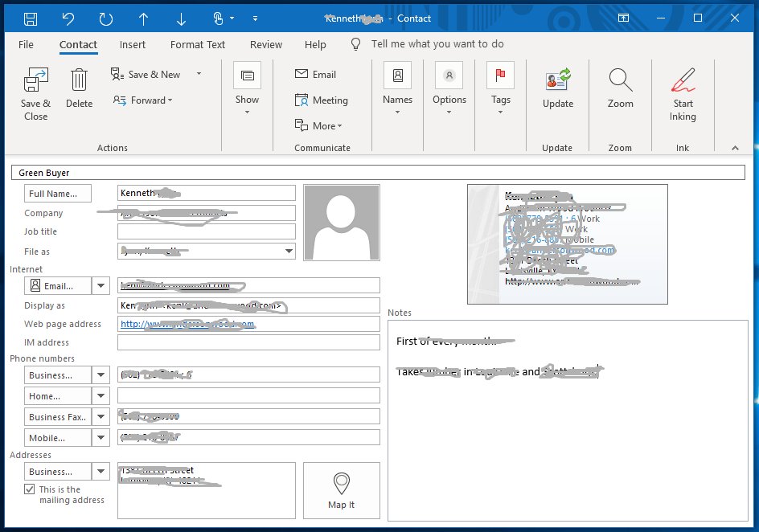Open the Show group button
This screenshot has height=532, width=759.
pos(247,88)
